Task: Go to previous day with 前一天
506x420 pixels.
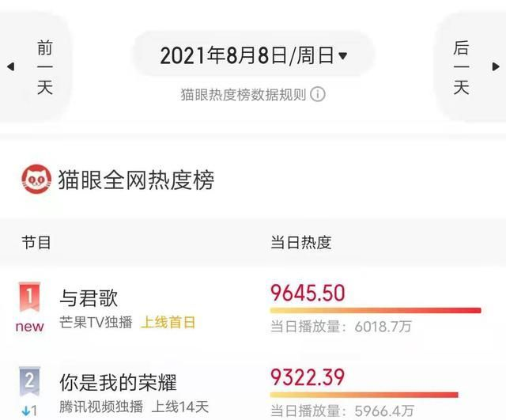Action: (44, 67)
